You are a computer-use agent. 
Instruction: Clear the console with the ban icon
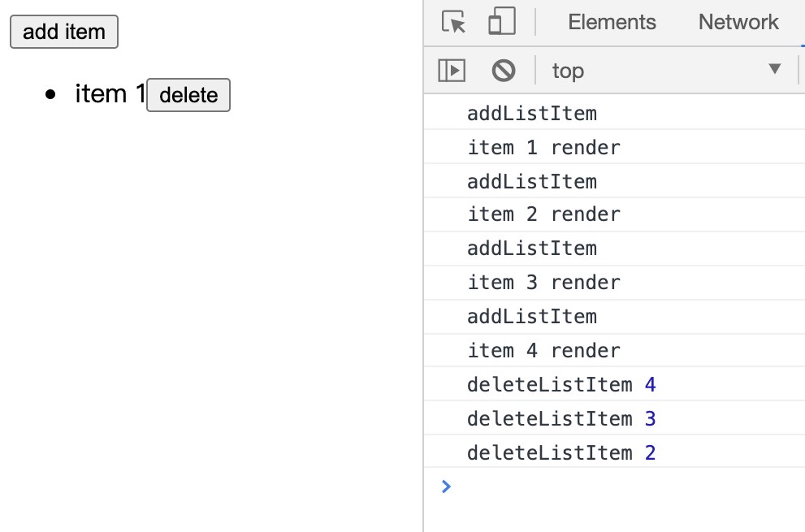click(x=504, y=71)
